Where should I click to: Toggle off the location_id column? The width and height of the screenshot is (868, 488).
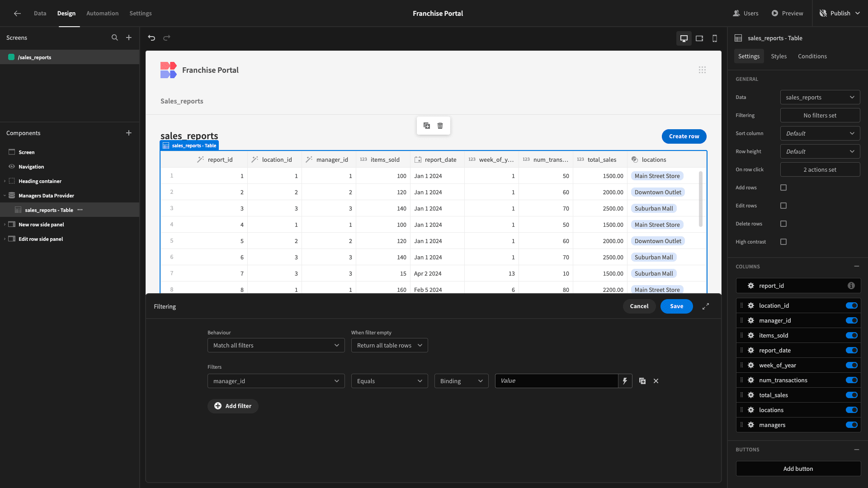click(x=852, y=306)
